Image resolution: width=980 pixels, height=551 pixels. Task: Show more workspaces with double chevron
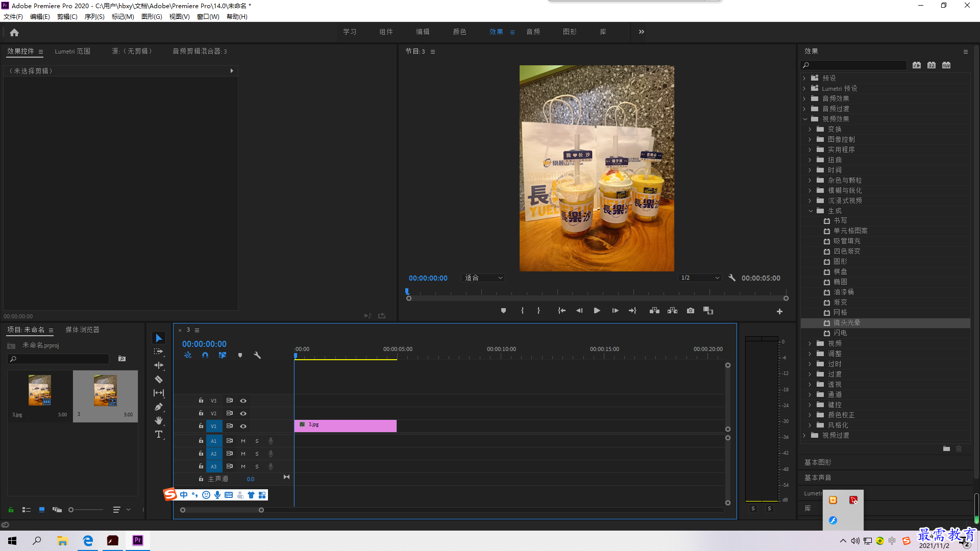coord(642,32)
